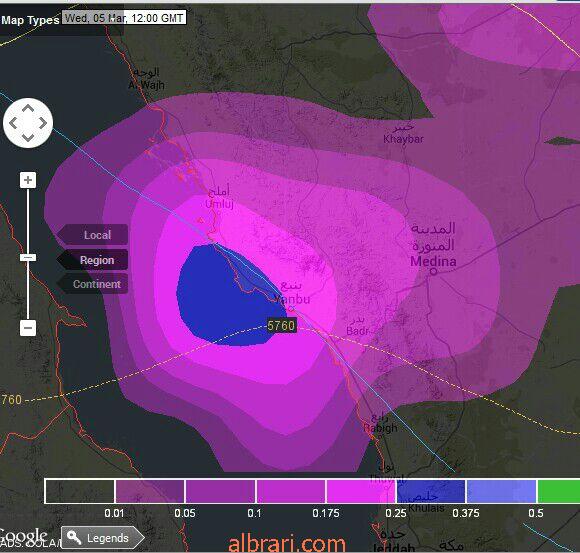Pan the map up with the top arrow

tap(28, 109)
